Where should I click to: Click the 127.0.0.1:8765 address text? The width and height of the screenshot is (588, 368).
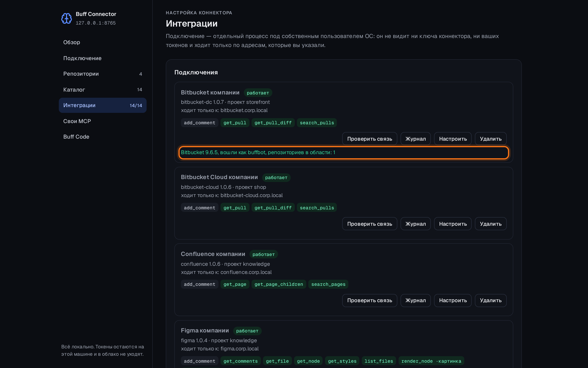click(x=96, y=23)
